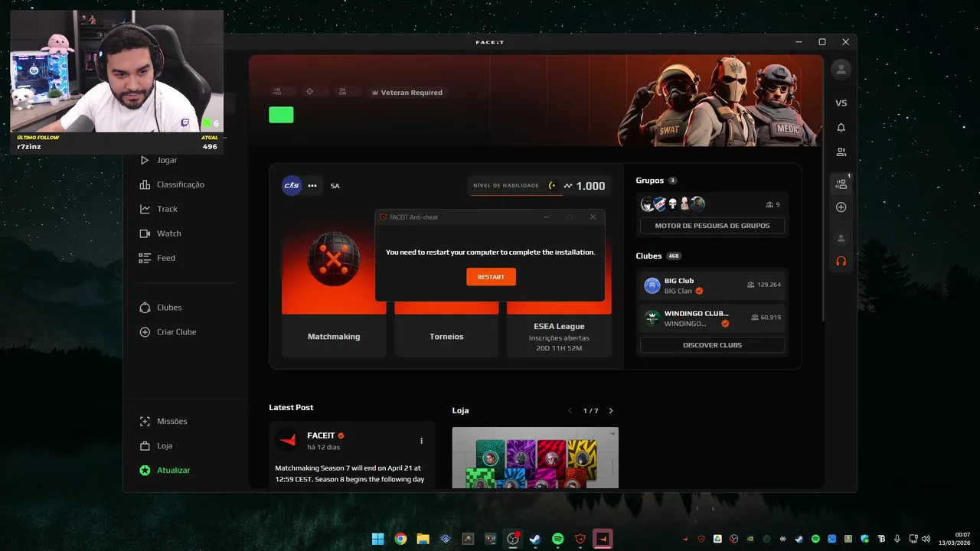This screenshot has height=551, width=980.
Task: Click the green button on the banner
Action: click(x=281, y=115)
